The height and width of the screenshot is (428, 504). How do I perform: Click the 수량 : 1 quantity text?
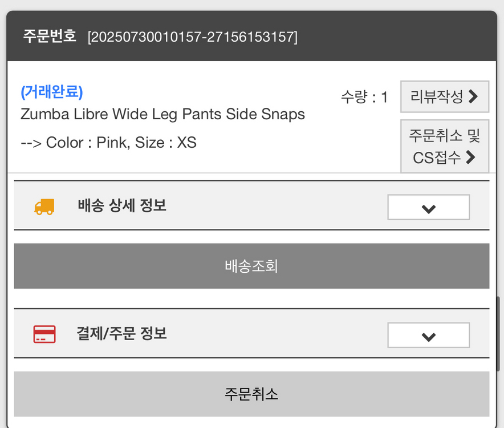[x=364, y=98]
